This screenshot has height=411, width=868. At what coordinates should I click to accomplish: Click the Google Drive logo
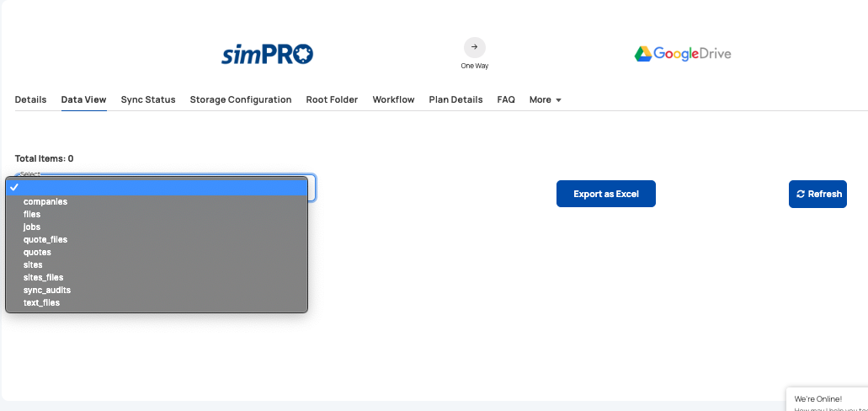coord(683,54)
